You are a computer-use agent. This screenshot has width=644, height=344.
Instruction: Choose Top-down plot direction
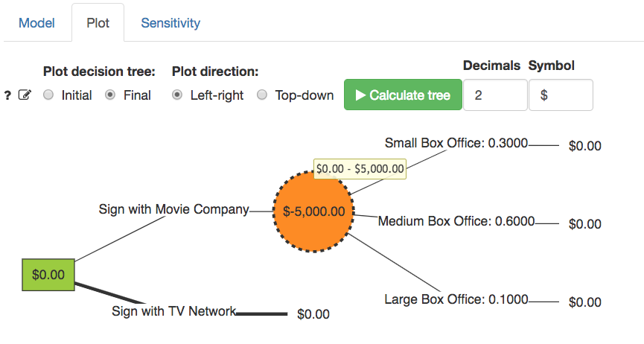point(262,95)
